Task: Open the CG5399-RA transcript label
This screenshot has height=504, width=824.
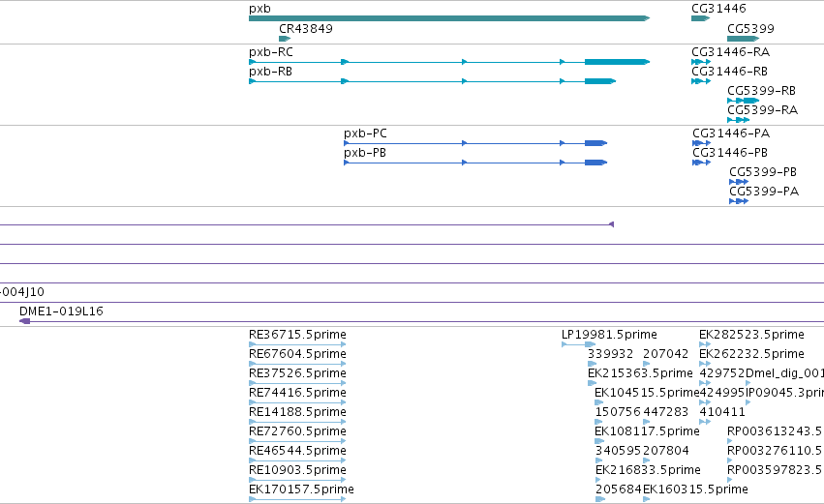Action: (763, 110)
